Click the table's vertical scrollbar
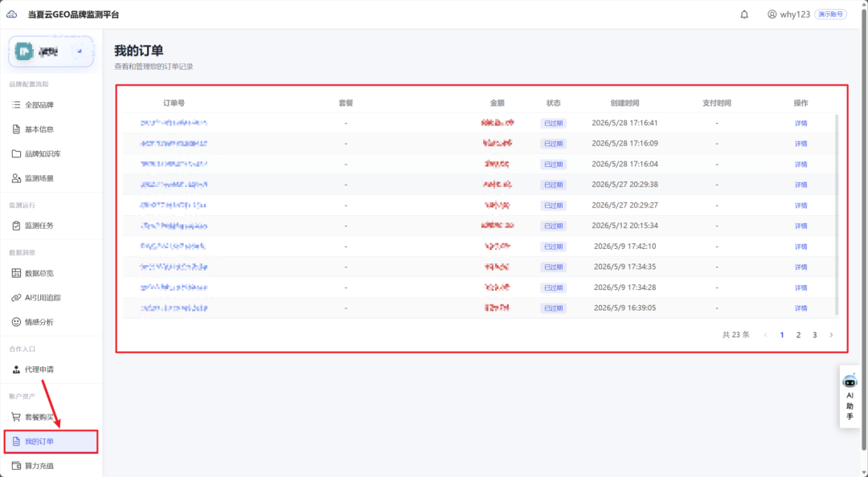 click(837, 214)
